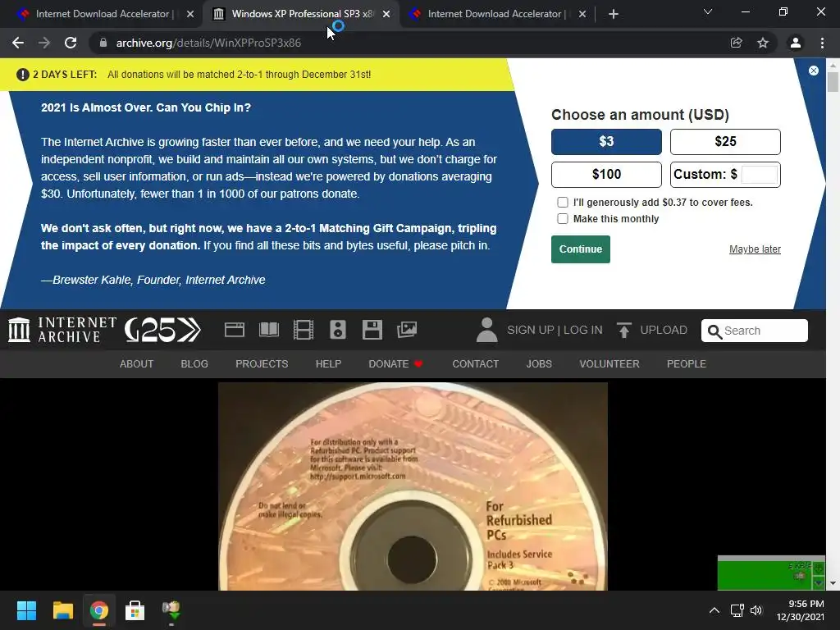
Task: Open the Internet Archive web section icon
Action: click(x=234, y=330)
